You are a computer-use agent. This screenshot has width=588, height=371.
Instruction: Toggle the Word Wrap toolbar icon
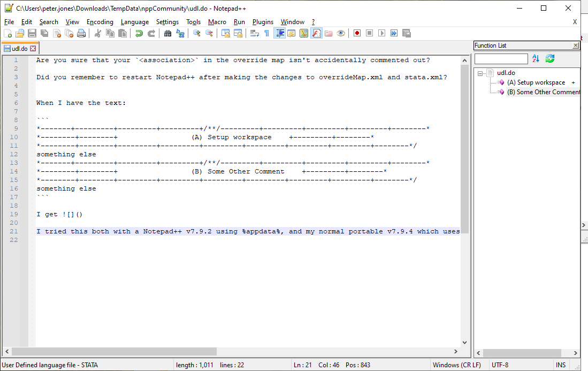pyautogui.click(x=254, y=33)
